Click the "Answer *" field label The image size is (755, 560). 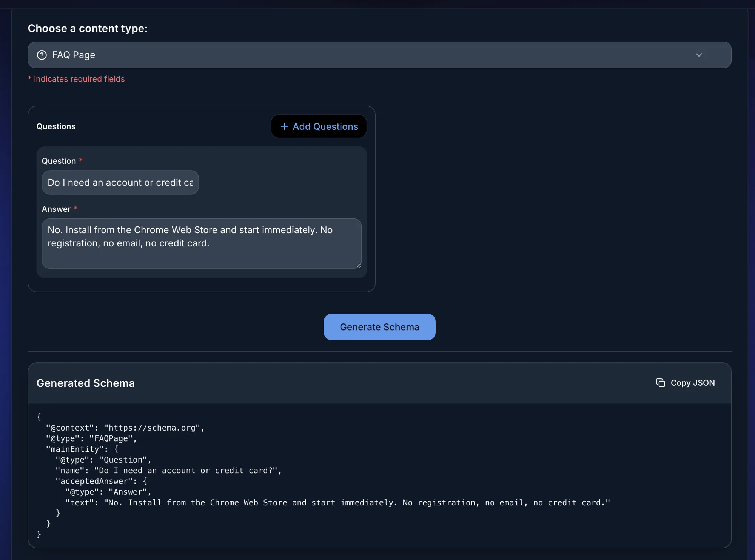[x=60, y=209]
